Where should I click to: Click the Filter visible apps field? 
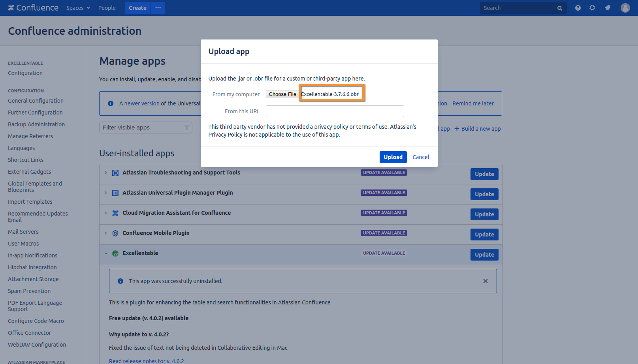[x=146, y=128]
